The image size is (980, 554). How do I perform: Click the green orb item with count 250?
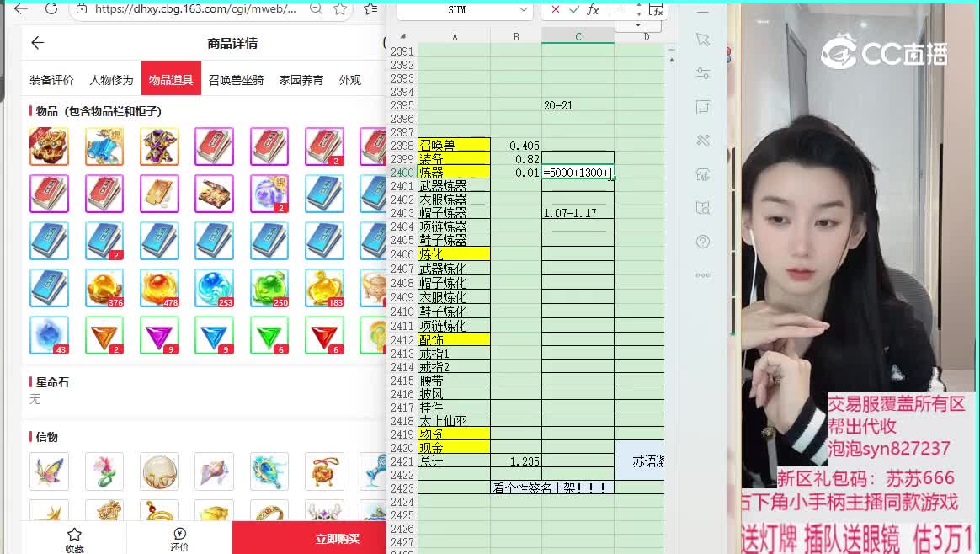coord(269,288)
